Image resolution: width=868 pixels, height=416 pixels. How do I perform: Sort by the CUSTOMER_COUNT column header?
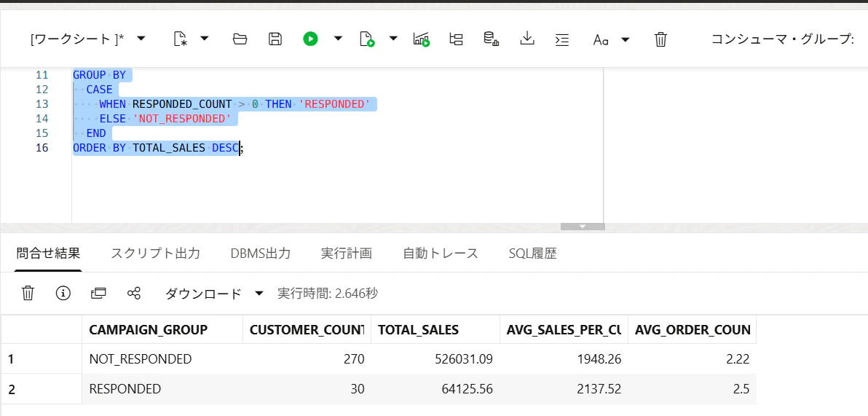307,329
